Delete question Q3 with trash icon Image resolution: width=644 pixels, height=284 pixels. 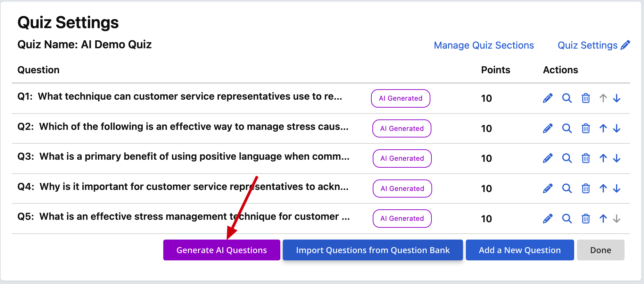coord(586,158)
